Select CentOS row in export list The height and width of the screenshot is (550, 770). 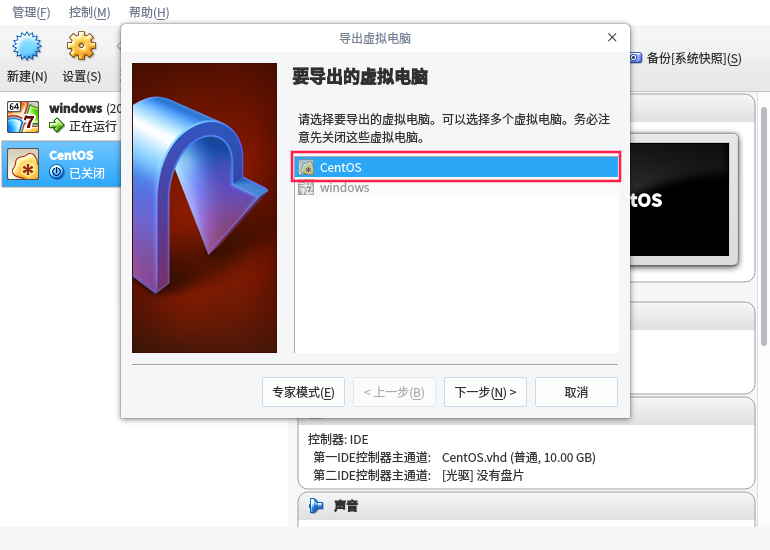pos(456,167)
